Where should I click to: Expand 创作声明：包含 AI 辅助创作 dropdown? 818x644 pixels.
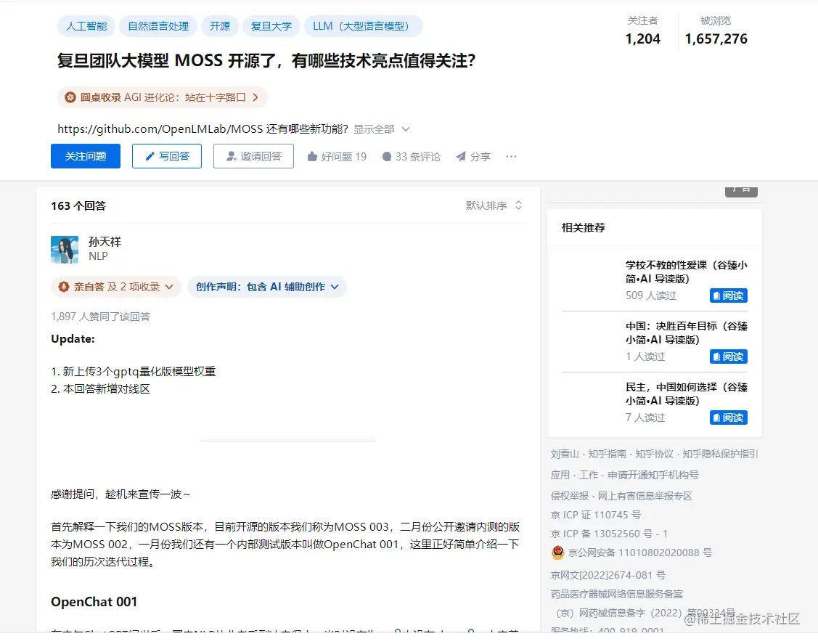click(x=267, y=287)
